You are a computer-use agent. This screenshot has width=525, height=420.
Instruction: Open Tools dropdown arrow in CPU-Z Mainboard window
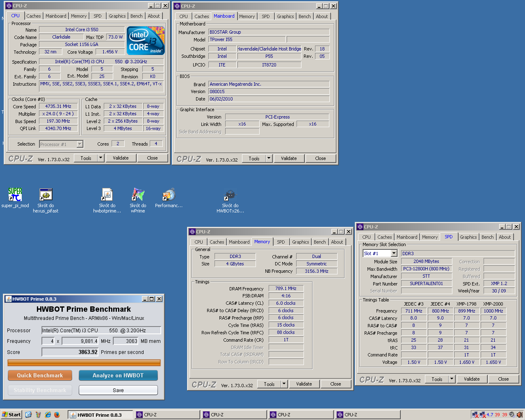pos(269,158)
